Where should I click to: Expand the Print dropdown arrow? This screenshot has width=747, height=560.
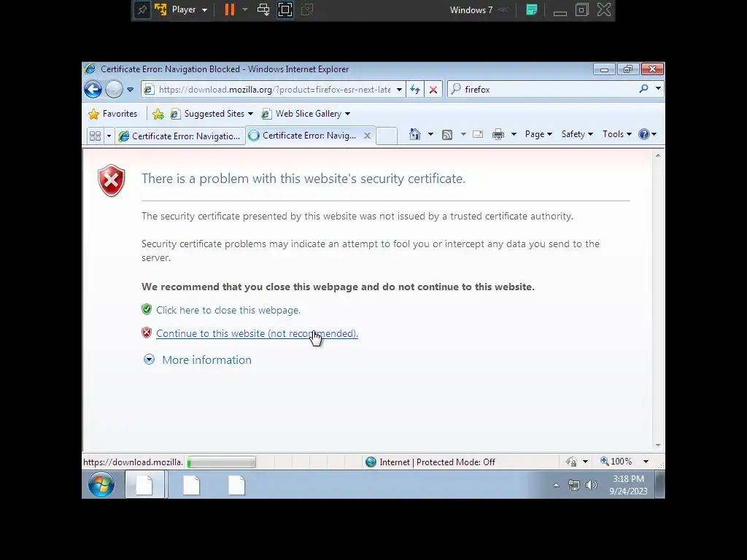(514, 134)
